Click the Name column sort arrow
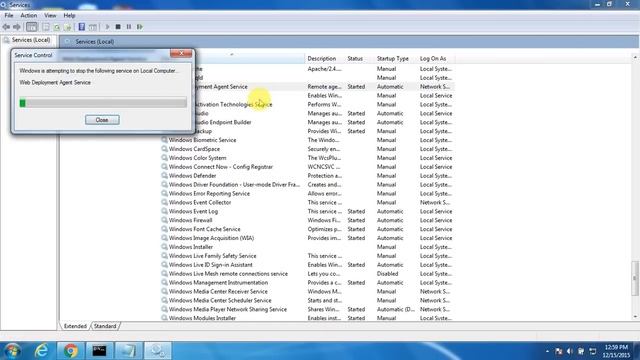640x360 pixels. tap(232, 54)
